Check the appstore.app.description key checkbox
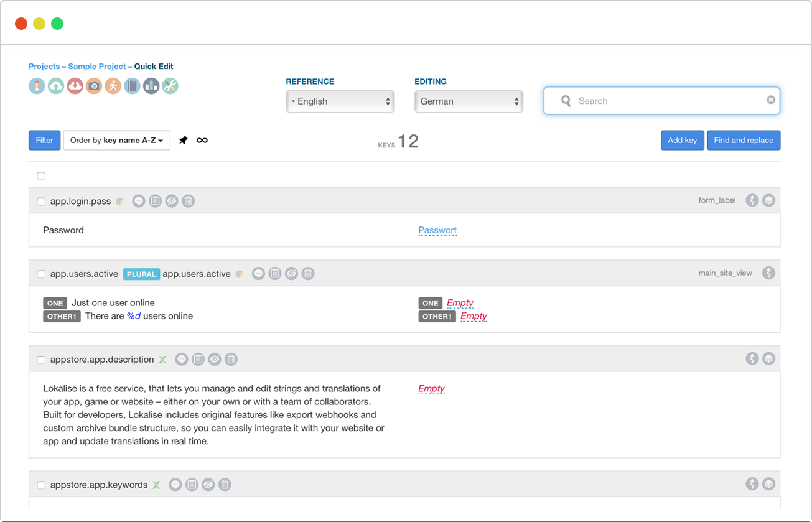 pyautogui.click(x=41, y=360)
